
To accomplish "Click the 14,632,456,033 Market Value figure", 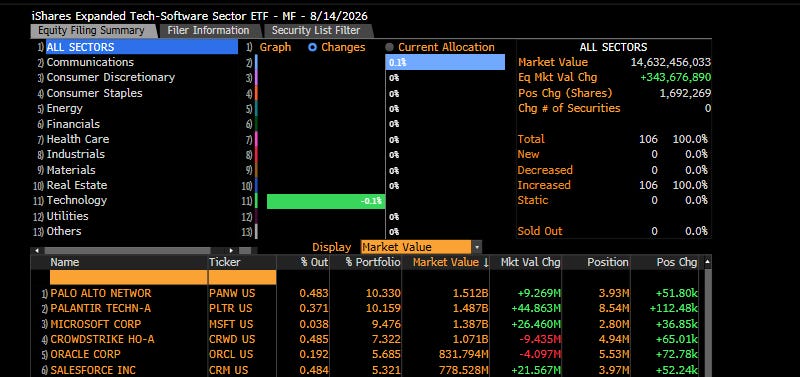I will [x=671, y=62].
